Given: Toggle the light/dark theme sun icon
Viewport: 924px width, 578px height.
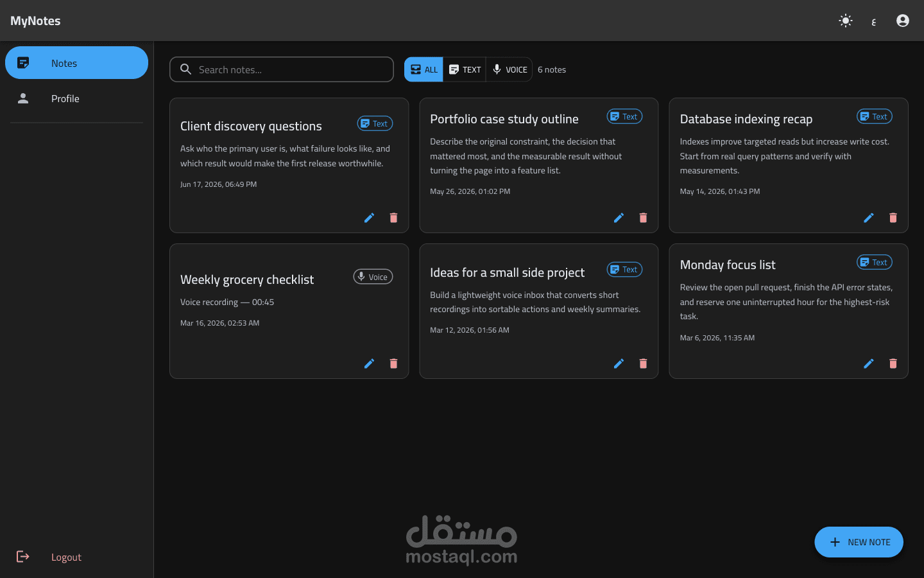Looking at the screenshot, I should click(x=846, y=21).
